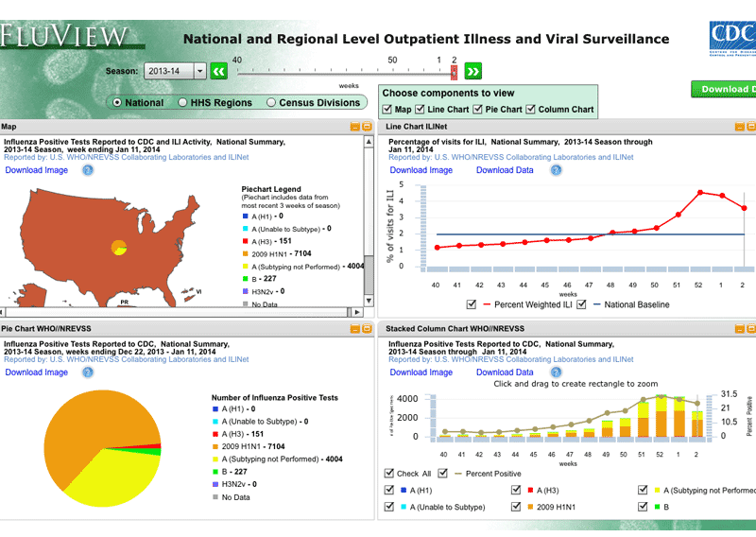Minimize the Stacked Column Chart panel
This screenshot has height=537, width=756.
tap(740, 329)
